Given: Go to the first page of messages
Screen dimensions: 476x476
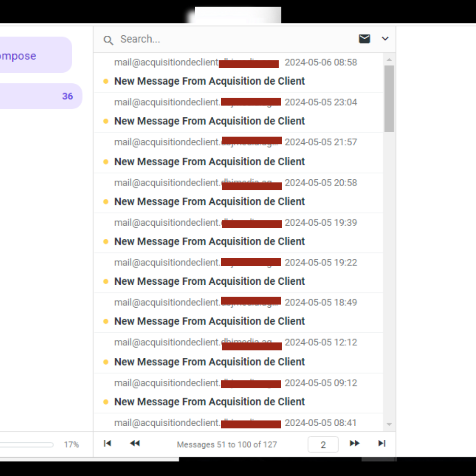Looking at the screenshot, I should [x=107, y=443].
